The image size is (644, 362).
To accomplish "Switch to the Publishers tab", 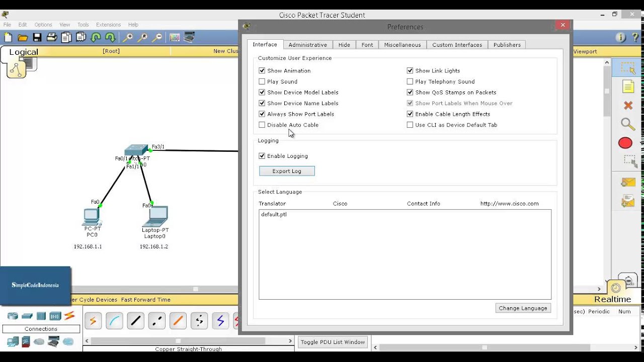I will coord(507,45).
